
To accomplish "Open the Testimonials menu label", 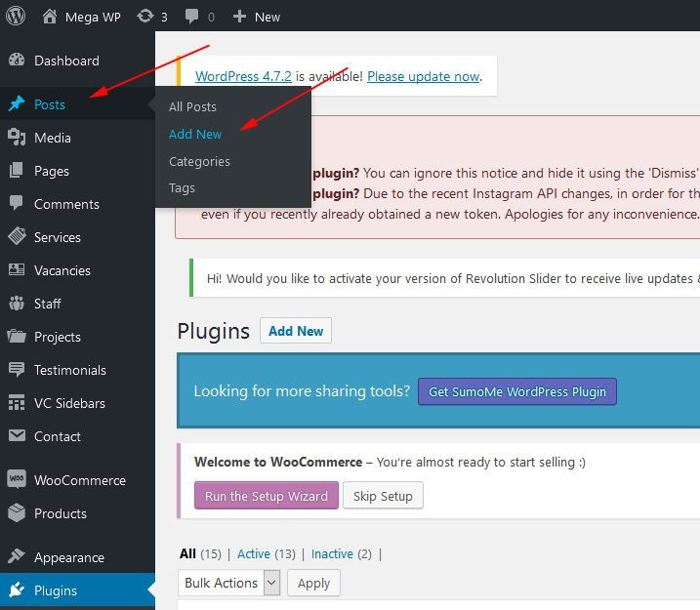I will [70, 370].
